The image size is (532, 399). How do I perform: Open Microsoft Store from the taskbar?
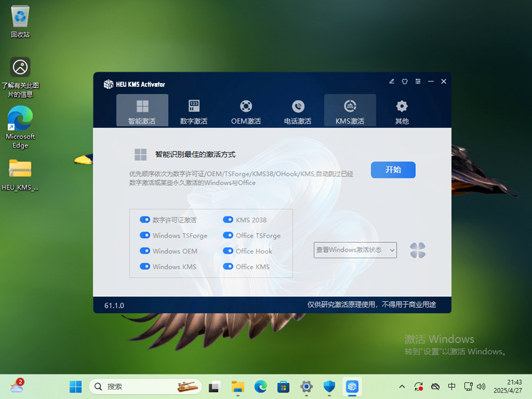click(283, 387)
